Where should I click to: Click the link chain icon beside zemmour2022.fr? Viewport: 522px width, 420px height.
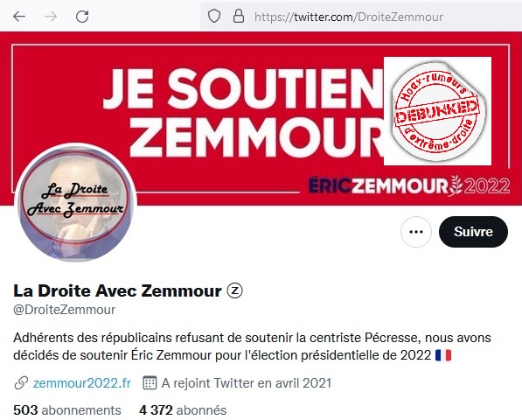pos(21,383)
